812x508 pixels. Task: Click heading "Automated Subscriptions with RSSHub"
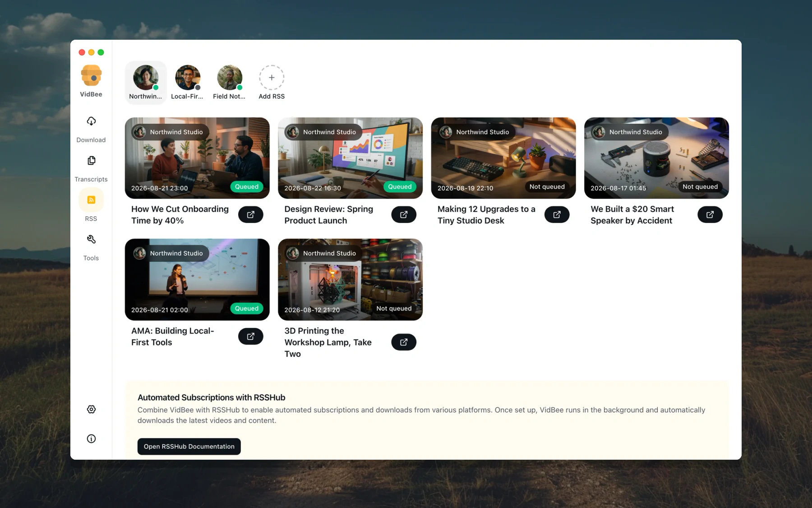coord(212,397)
